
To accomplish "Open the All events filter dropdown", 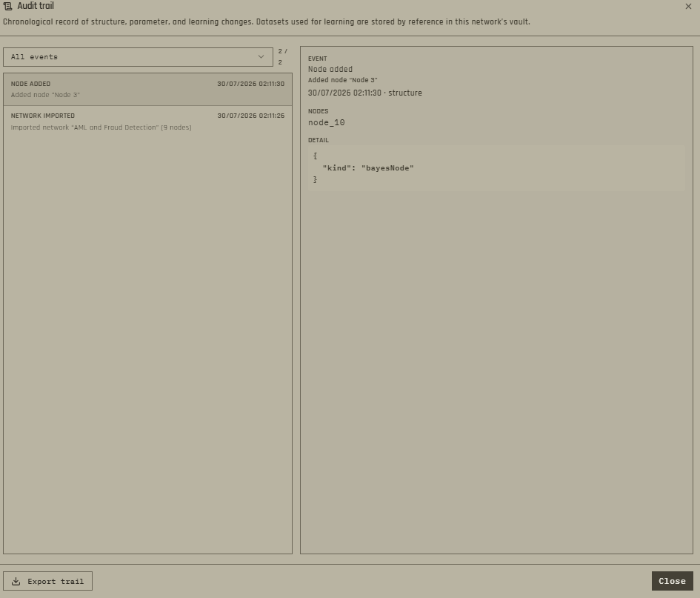I will (x=138, y=57).
